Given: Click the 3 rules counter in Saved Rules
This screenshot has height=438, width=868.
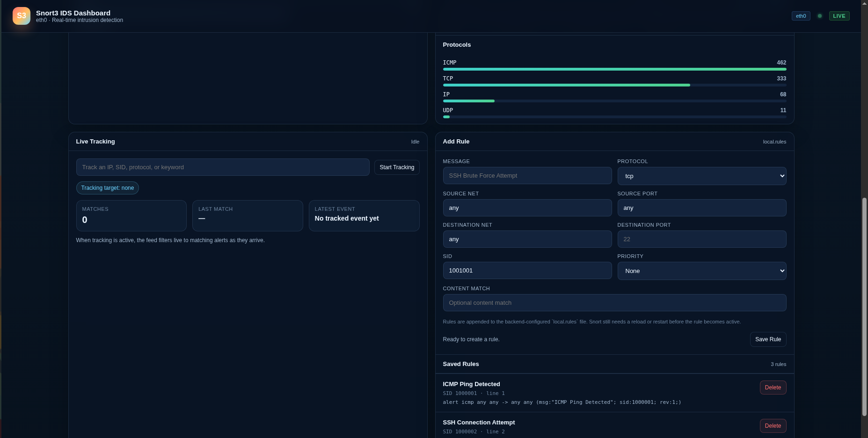Looking at the screenshot, I should [778, 364].
